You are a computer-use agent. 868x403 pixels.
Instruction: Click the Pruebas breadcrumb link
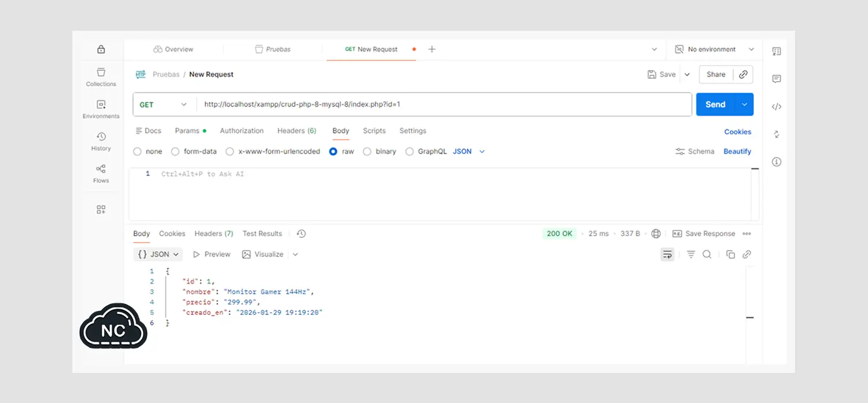coord(166,75)
